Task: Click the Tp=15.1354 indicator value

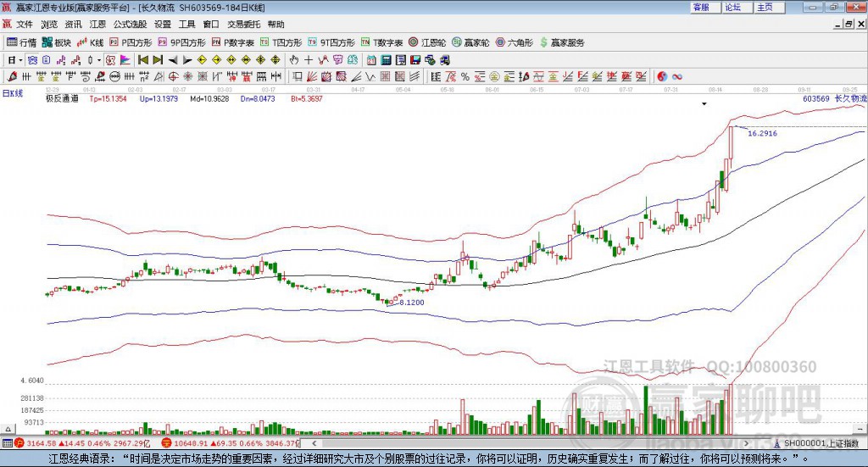Action: (108, 98)
